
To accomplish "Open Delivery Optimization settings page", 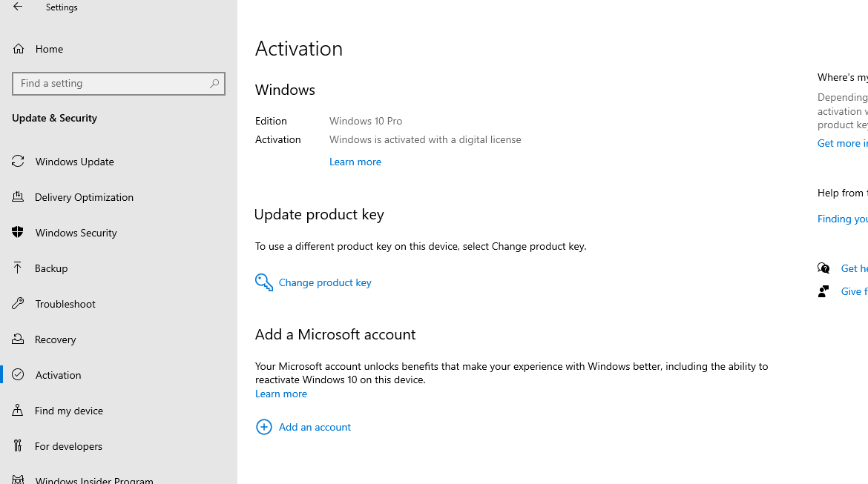I will (84, 197).
